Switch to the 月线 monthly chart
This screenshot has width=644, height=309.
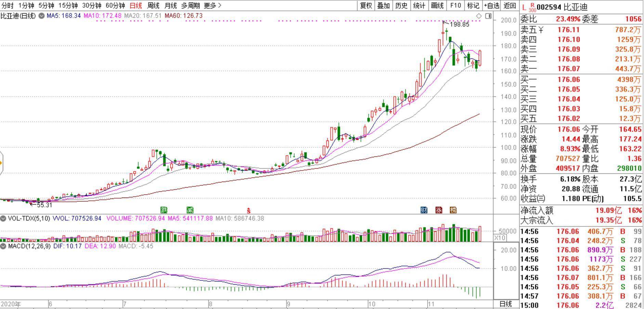171,5
